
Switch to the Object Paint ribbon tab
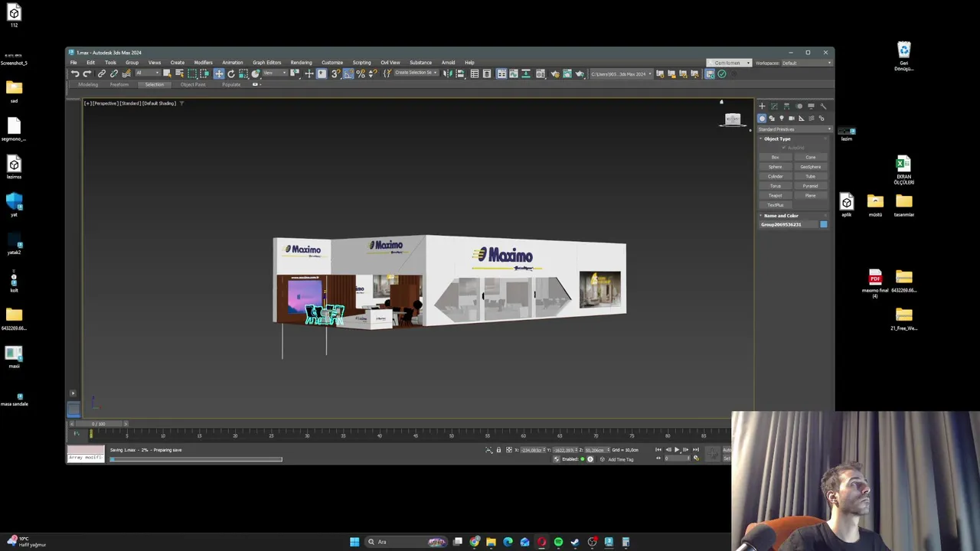[193, 84]
